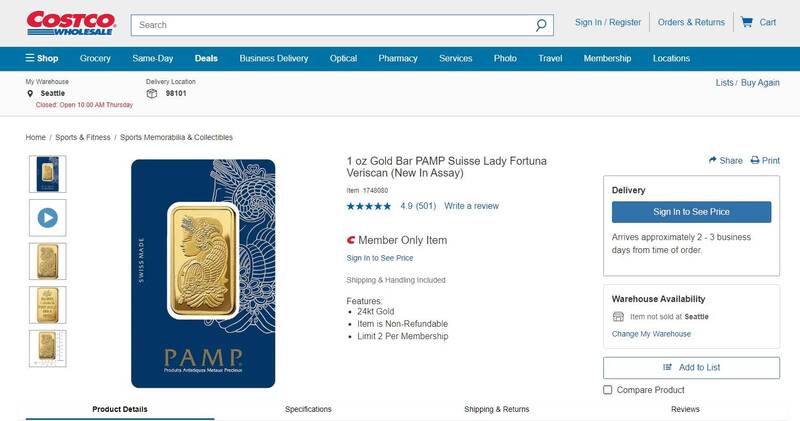The width and height of the screenshot is (800, 421).
Task: Click the search magnifier icon
Action: click(541, 24)
